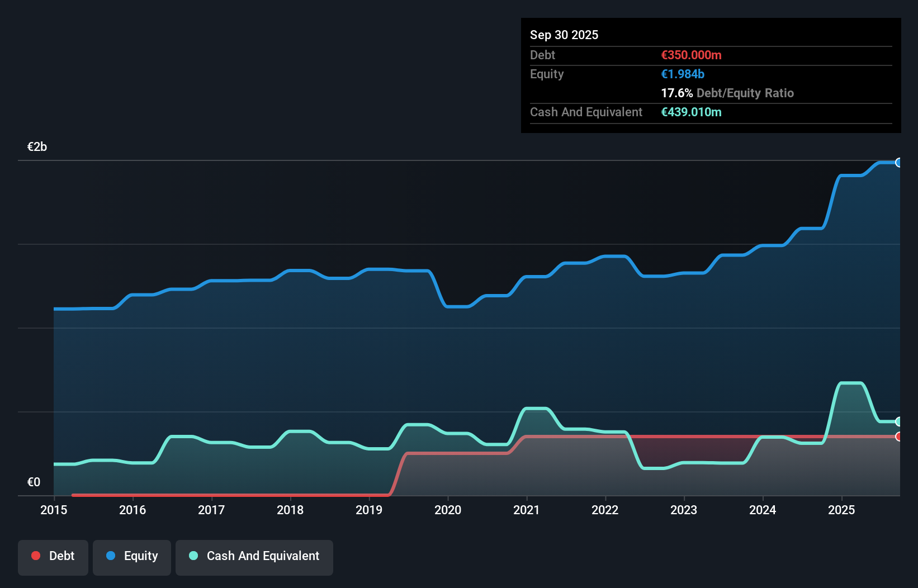Image resolution: width=918 pixels, height=588 pixels.
Task: Select the Cash line endpoint marker
Action: click(x=898, y=422)
